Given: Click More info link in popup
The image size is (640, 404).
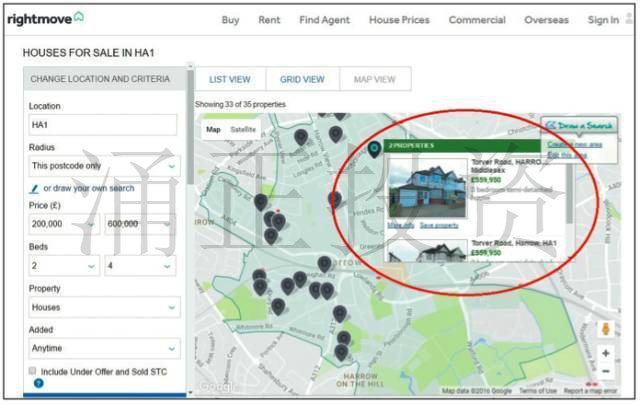Looking at the screenshot, I should tap(400, 225).
